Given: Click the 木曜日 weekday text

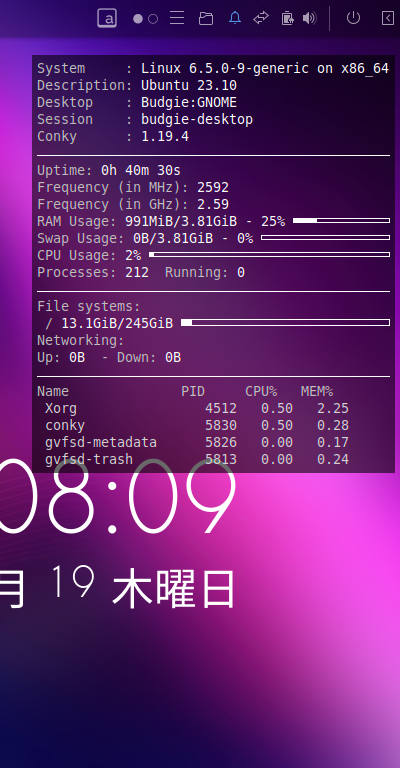Looking at the screenshot, I should tap(173, 589).
